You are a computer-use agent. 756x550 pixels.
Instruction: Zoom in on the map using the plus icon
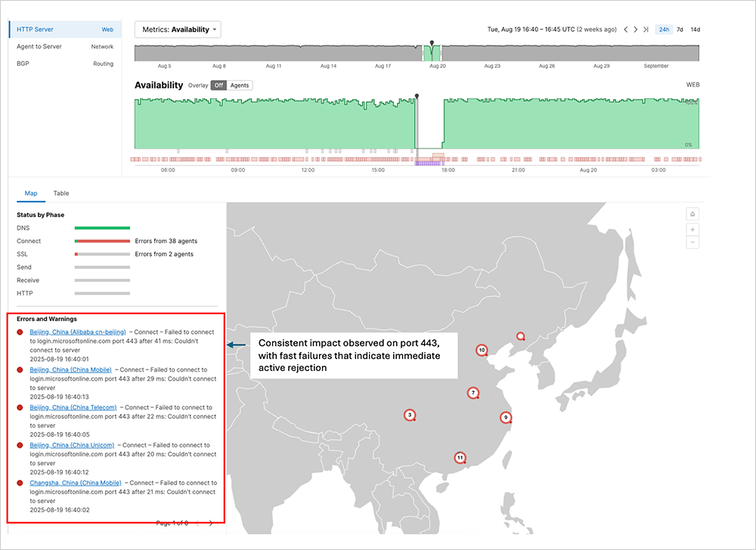point(692,230)
